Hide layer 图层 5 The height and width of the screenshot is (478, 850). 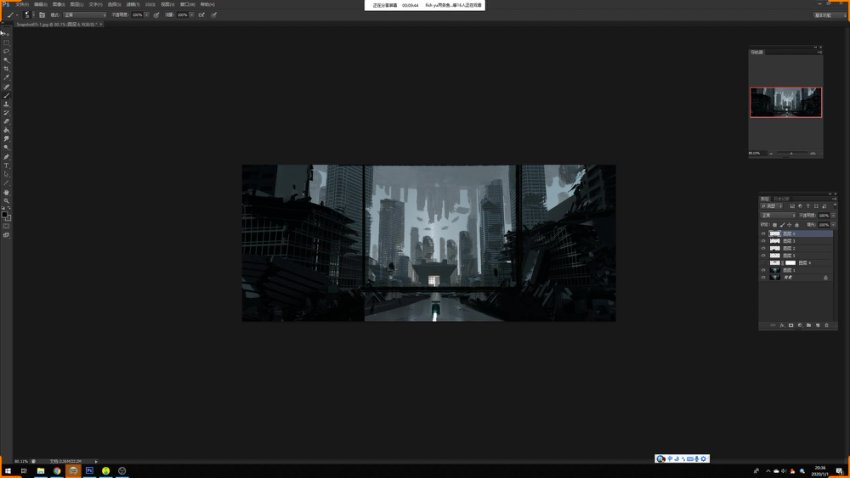[763, 255]
